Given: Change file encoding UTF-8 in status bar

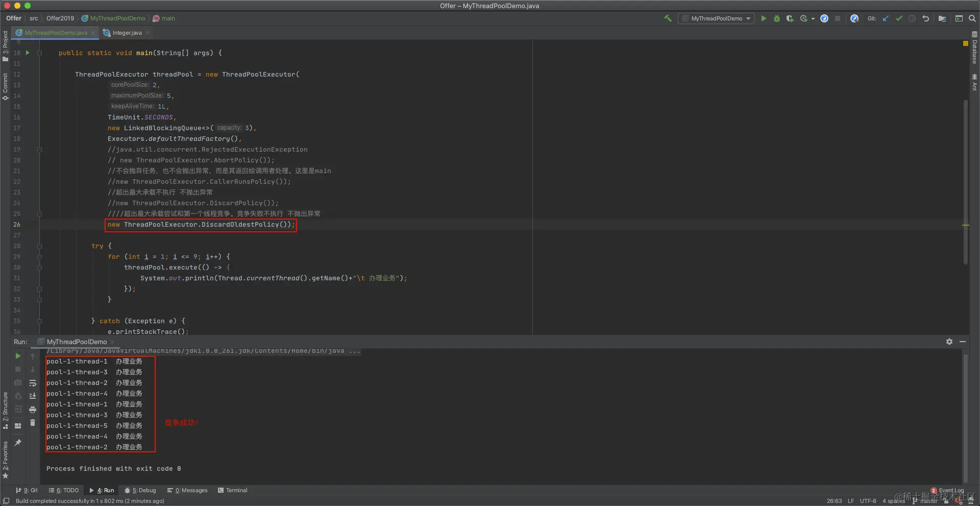Looking at the screenshot, I should coord(868,501).
